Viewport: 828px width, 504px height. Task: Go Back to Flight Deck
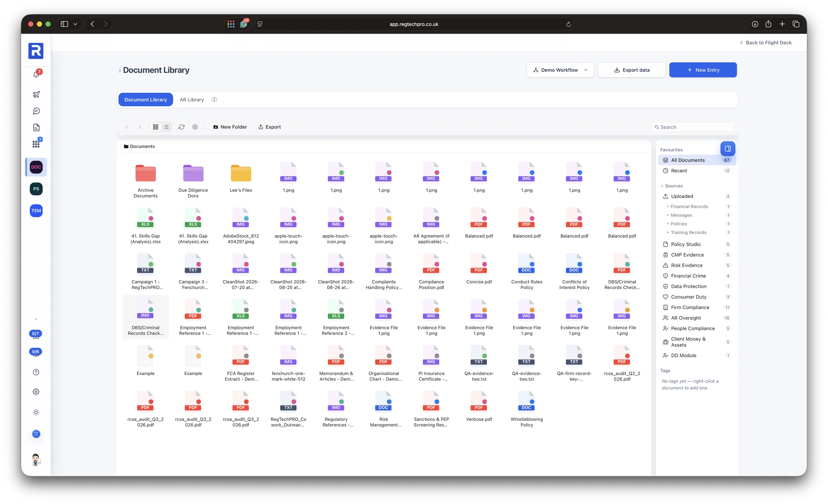coord(766,43)
